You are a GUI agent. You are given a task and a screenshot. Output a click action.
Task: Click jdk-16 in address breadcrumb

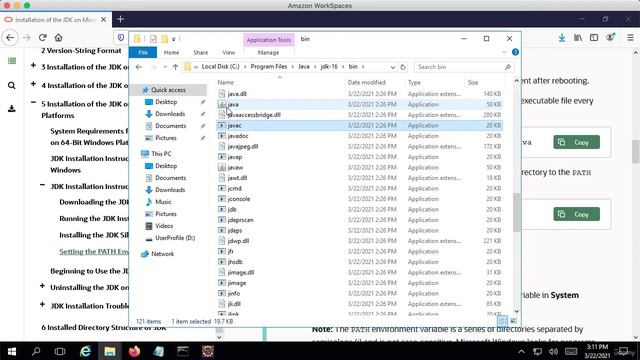[x=329, y=67]
